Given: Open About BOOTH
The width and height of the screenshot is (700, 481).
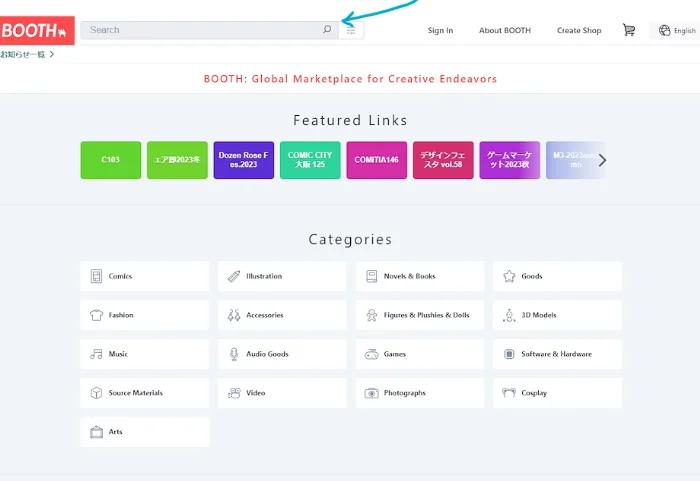Looking at the screenshot, I should click(x=505, y=30).
